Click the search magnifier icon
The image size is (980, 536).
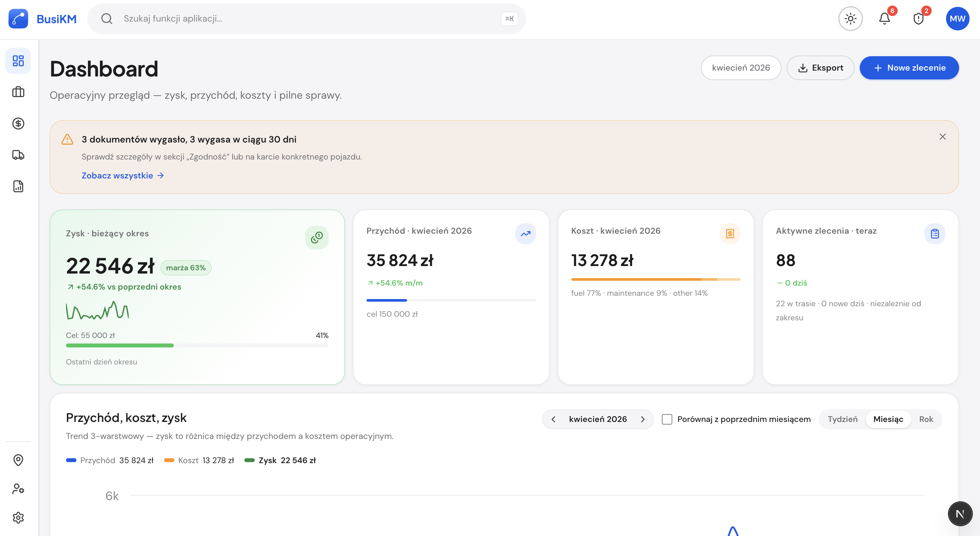click(107, 19)
